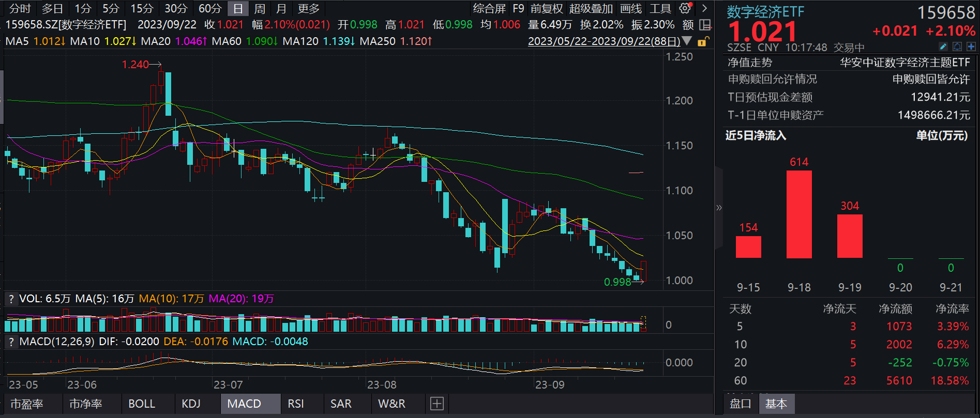980x418 pixels.
Task: Click the 9-15 net inflow bar labeled 154
Action: [748, 247]
